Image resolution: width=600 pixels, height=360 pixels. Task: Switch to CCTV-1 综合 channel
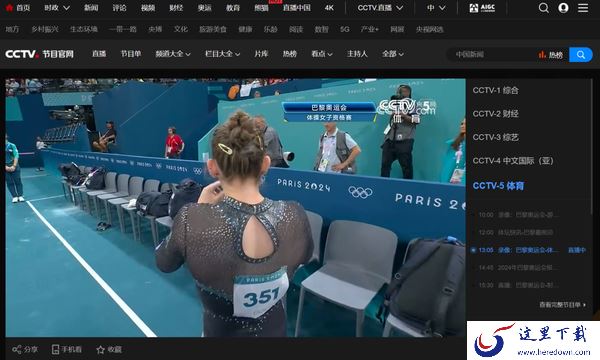496,91
